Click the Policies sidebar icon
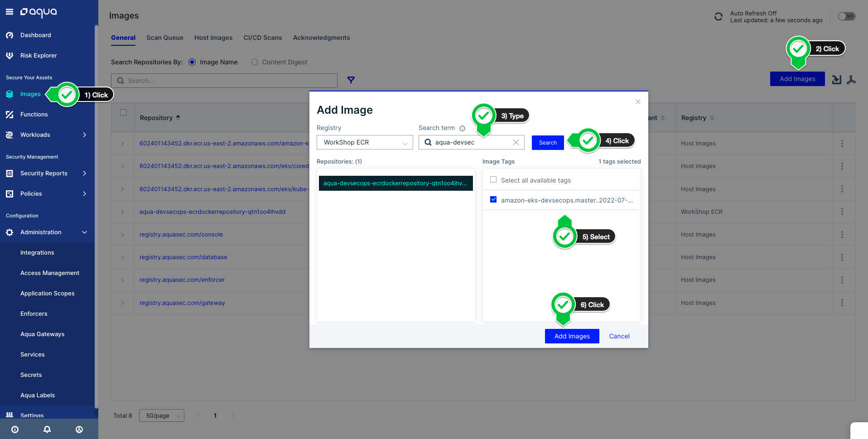Image resolution: width=868 pixels, height=439 pixels. click(x=10, y=194)
